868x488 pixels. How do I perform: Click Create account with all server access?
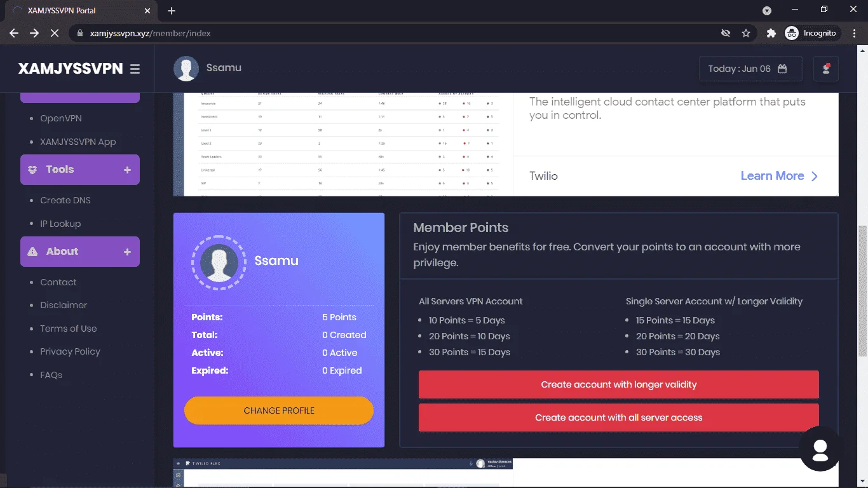click(619, 417)
